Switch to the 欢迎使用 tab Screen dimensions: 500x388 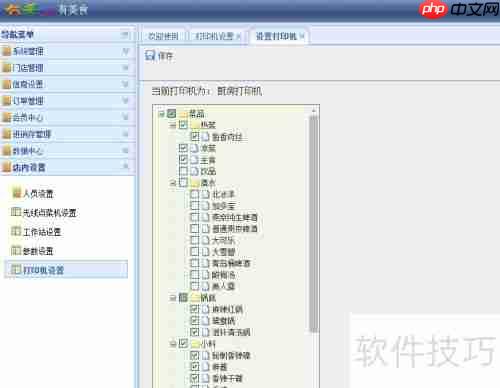click(163, 36)
